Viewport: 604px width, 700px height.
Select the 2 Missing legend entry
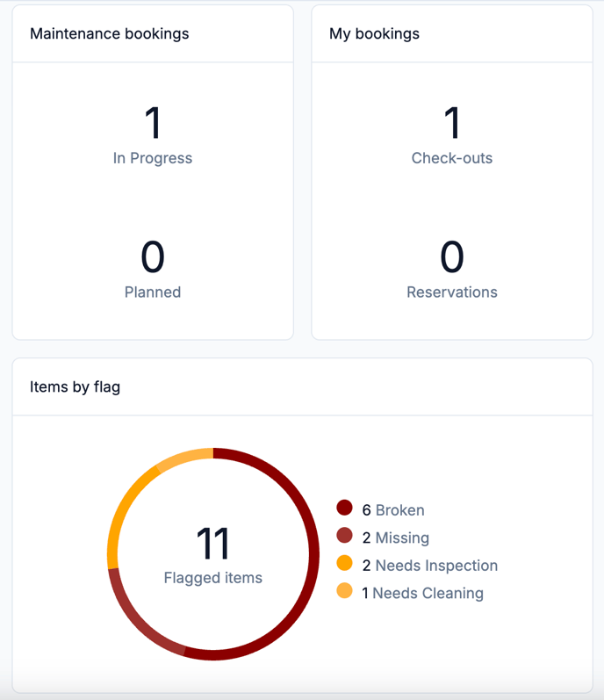click(x=396, y=538)
